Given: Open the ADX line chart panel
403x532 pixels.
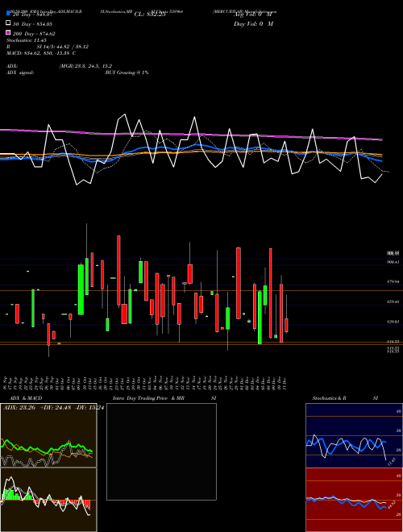Looking at the screenshot, I should (48, 435).
